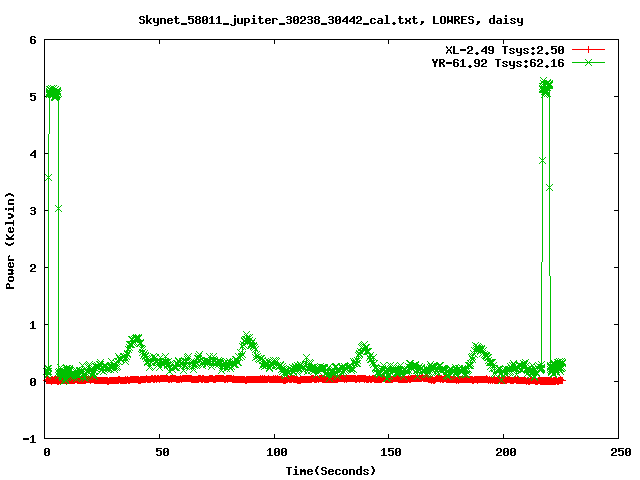Click the x-axis tick label '150'
Viewport: 640px width, 480px height.
tap(391, 452)
